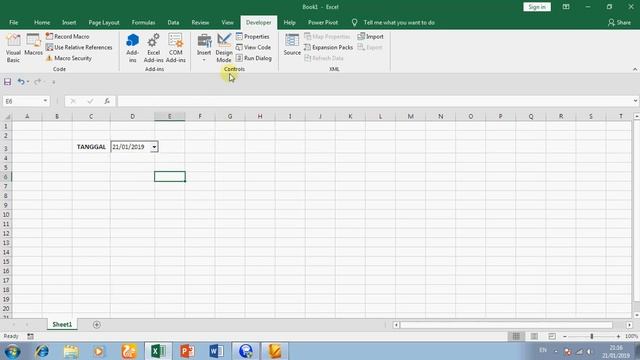Image resolution: width=640 pixels, height=360 pixels.
Task: Switch to Page Layout view
Action: tap(534, 336)
